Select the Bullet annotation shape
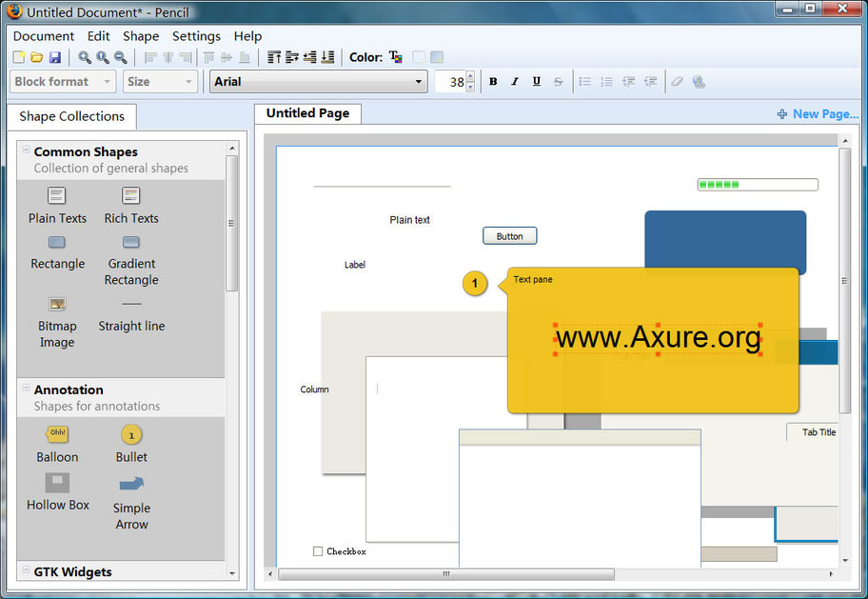The image size is (868, 599). pyautogui.click(x=131, y=435)
